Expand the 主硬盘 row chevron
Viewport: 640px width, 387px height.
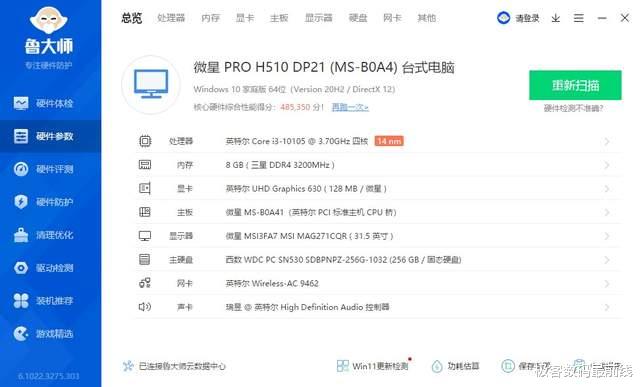click(x=607, y=260)
